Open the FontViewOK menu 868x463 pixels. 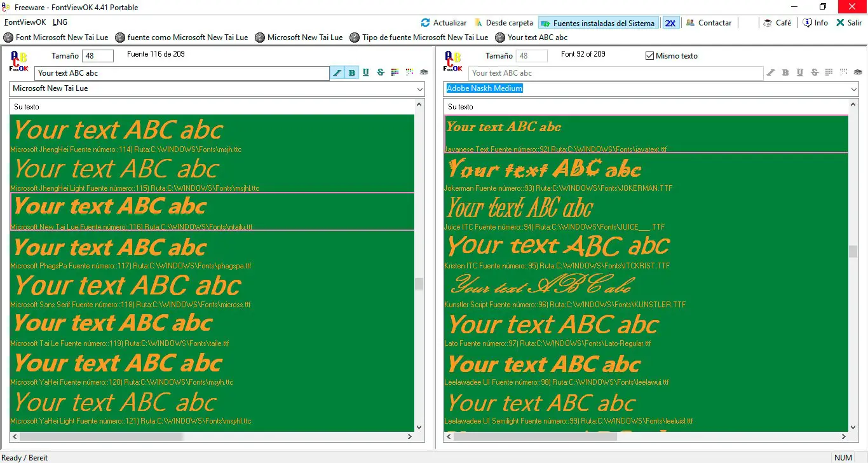click(x=25, y=22)
